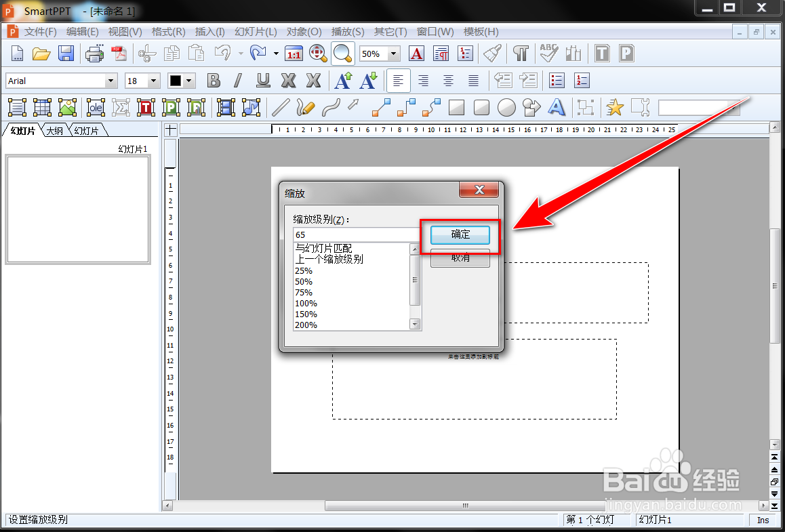Click the magnifier with red arrows icon

318,54
